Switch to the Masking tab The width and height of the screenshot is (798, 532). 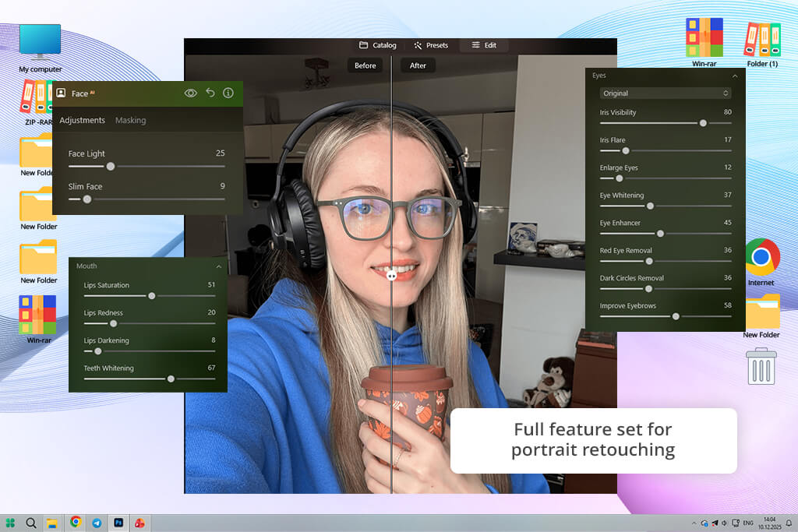coord(130,120)
